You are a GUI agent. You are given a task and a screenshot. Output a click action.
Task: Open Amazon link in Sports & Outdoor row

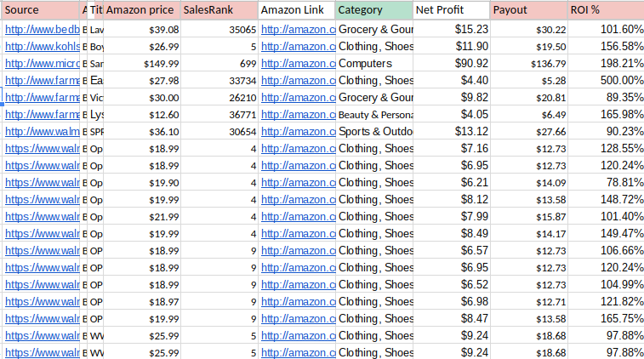point(298,131)
